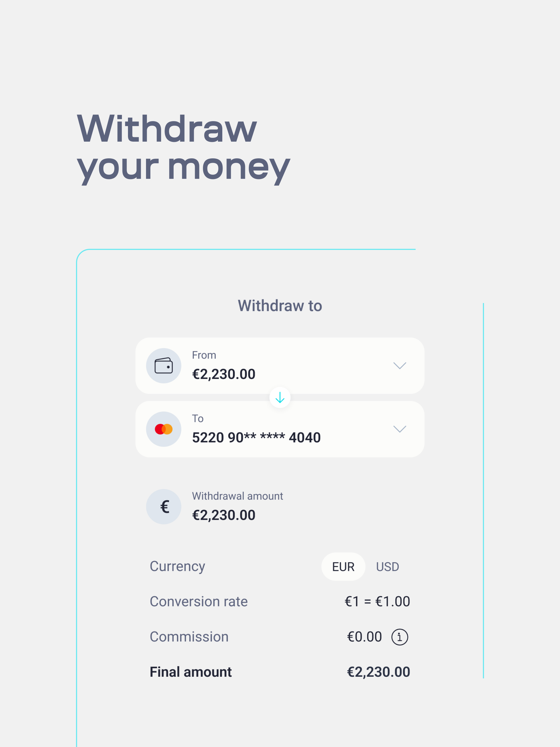
Task: Click the Currency label
Action: coord(177,566)
